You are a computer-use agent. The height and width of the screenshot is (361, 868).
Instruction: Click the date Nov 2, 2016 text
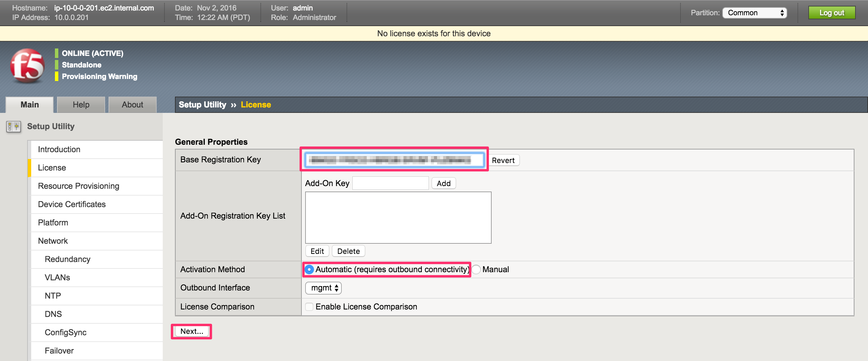click(x=217, y=8)
